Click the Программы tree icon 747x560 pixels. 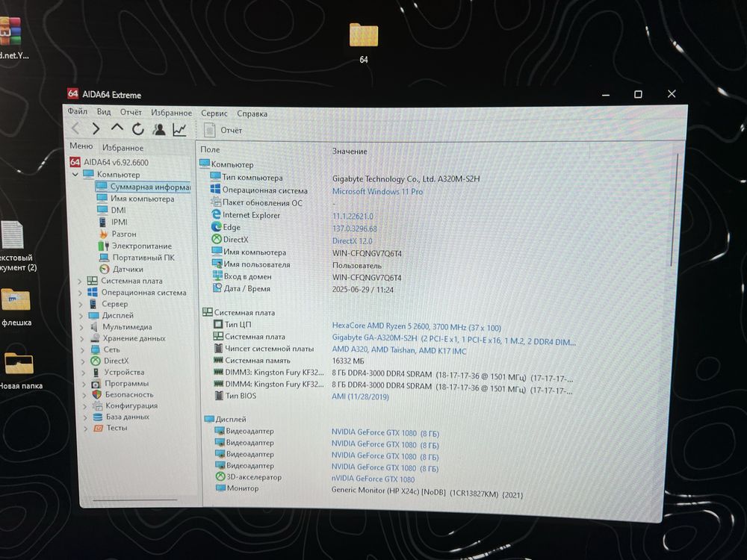(96, 384)
